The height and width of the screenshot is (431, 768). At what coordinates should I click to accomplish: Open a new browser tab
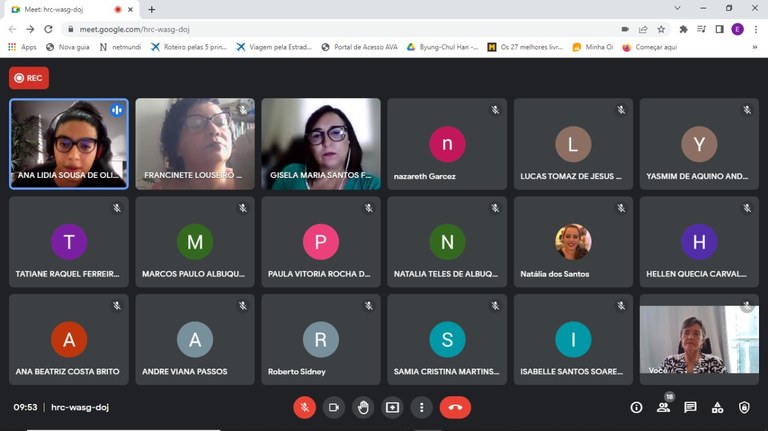(152, 9)
